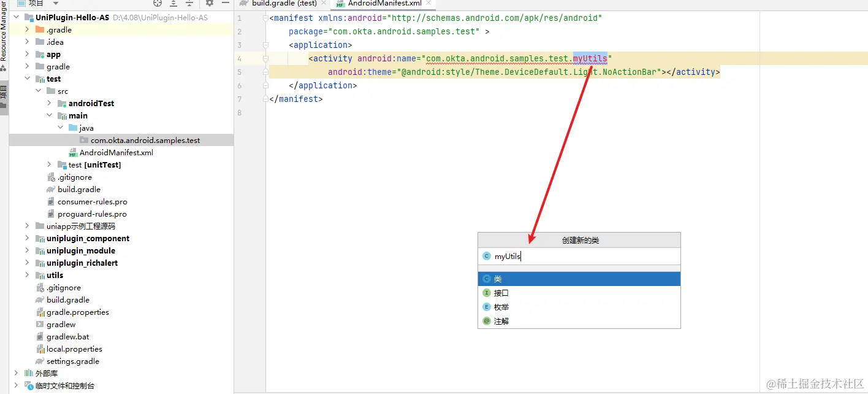Expand the androidTest folder

tap(49, 103)
